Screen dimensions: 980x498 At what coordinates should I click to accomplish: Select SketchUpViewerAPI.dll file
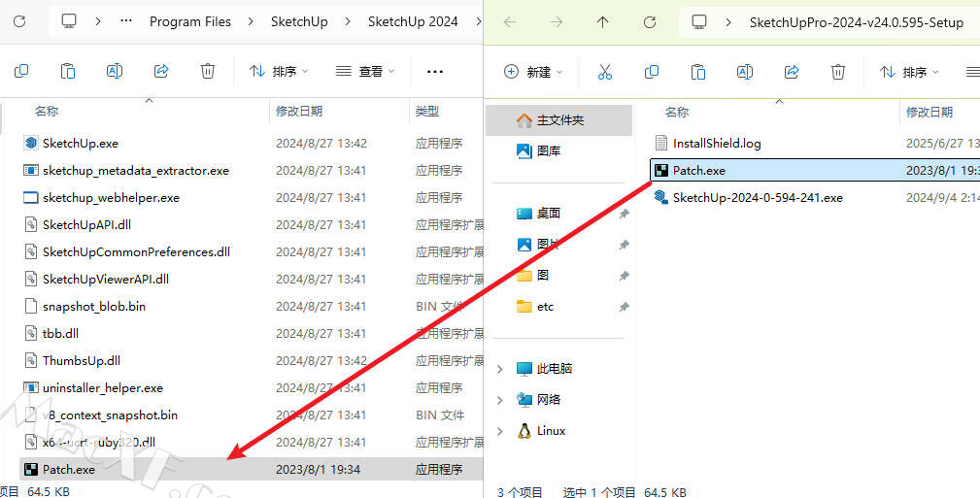(x=106, y=279)
